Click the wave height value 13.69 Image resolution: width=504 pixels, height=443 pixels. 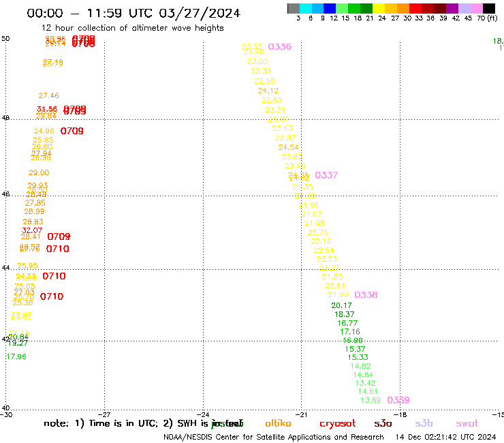[x=371, y=400]
